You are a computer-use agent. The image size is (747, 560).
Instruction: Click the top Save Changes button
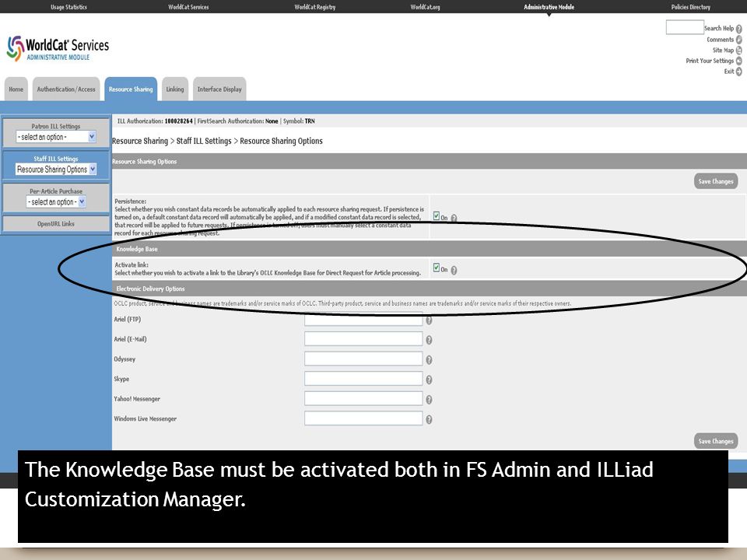(x=716, y=181)
